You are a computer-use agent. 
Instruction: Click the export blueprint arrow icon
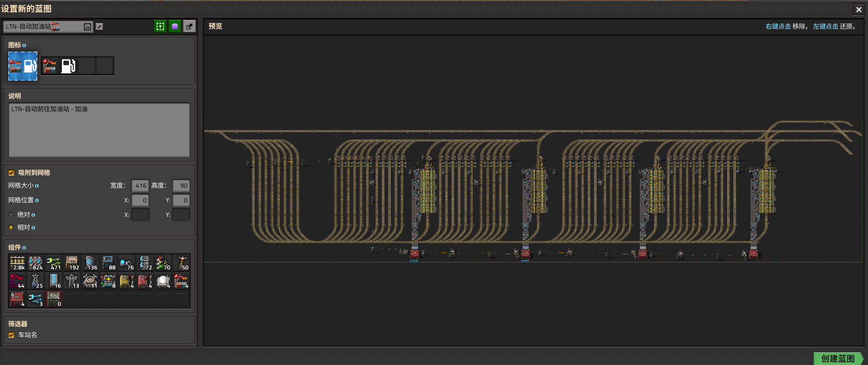189,26
